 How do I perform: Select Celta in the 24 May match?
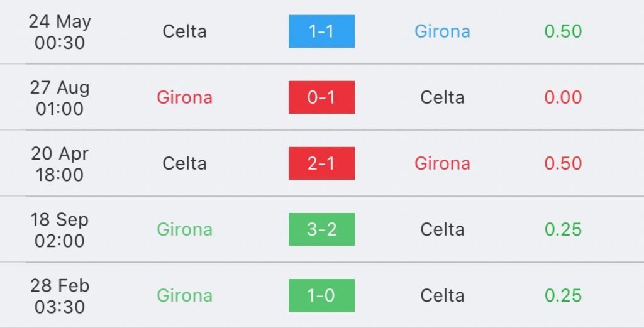pyautogui.click(x=184, y=31)
